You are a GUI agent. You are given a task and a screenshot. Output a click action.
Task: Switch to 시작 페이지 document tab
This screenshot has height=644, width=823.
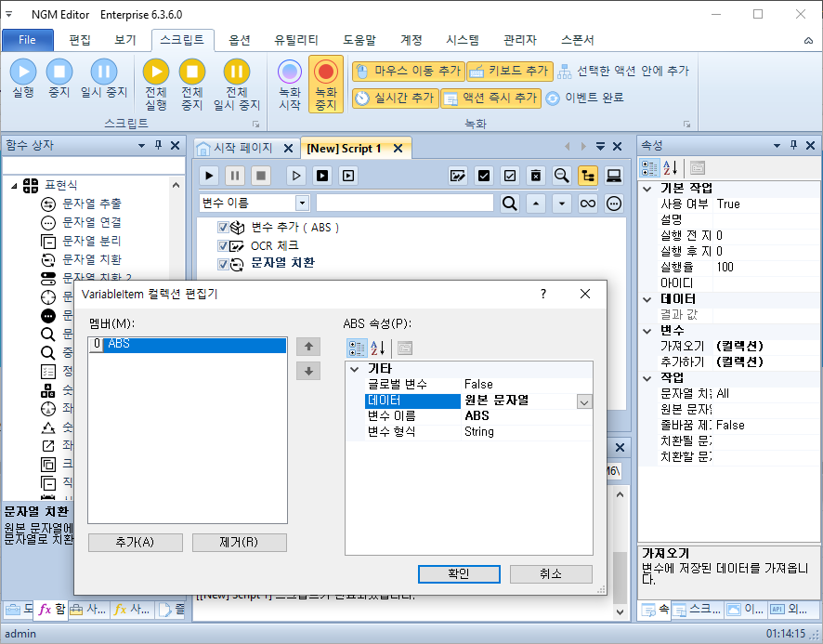242,148
